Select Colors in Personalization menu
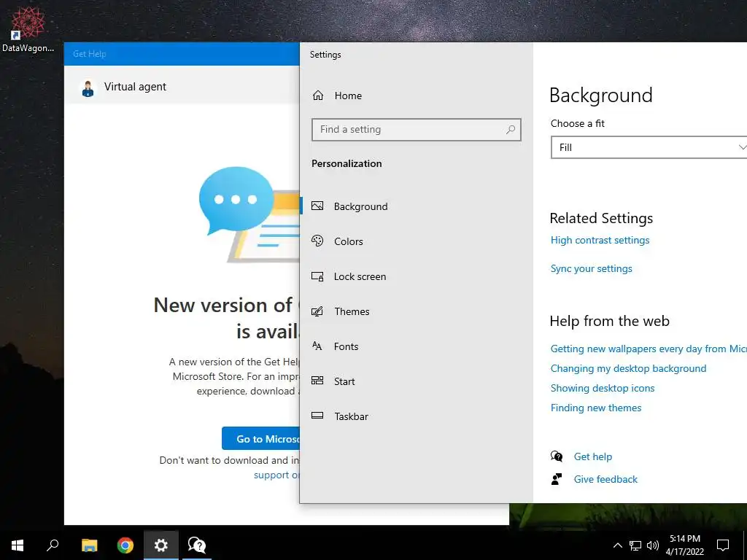747x560 pixels. coord(348,241)
